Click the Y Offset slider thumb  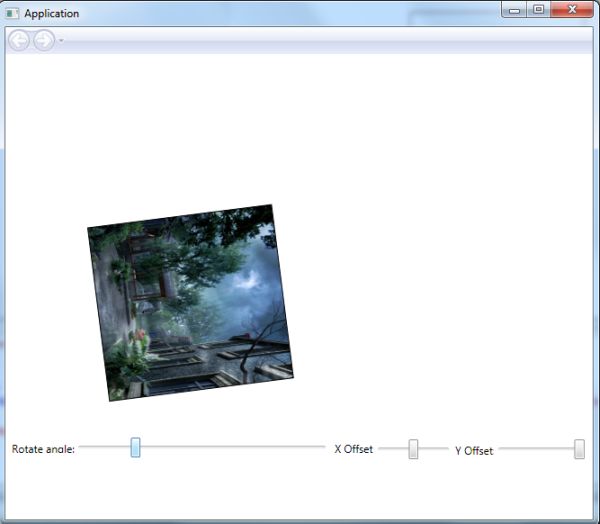579,449
